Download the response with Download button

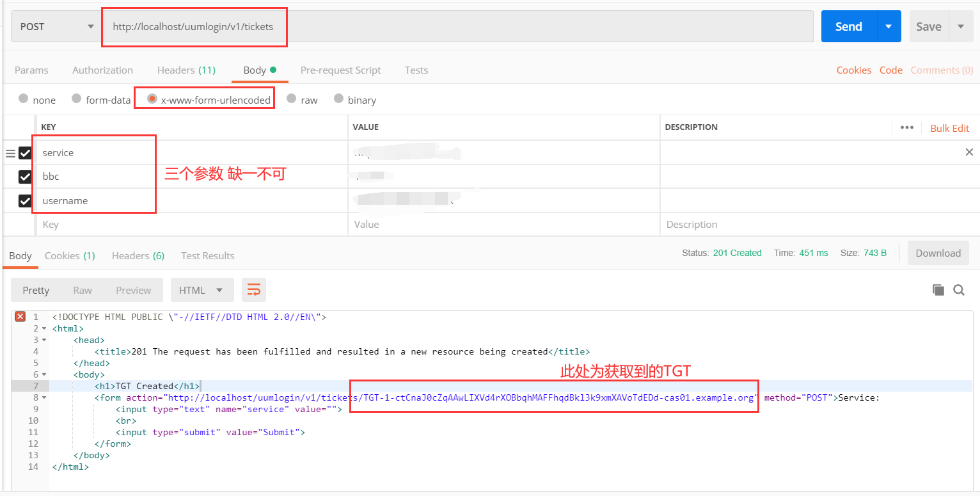pyautogui.click(x=938, y=253)
